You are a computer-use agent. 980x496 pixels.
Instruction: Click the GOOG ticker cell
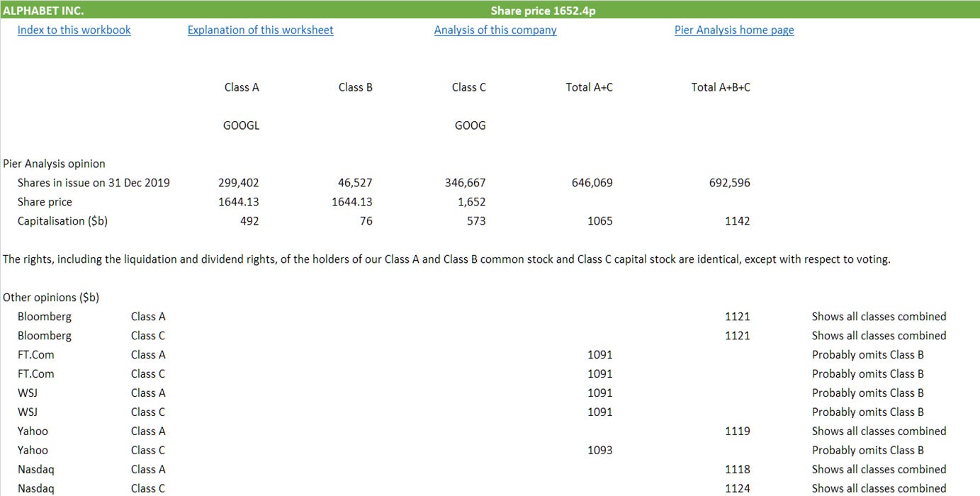[x=470, y=125]
